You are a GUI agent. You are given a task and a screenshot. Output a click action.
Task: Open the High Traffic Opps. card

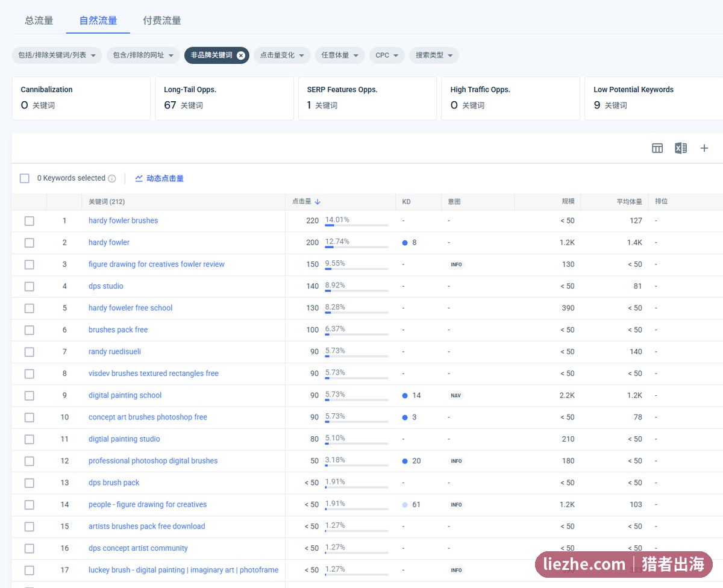[x=510, y=98]
